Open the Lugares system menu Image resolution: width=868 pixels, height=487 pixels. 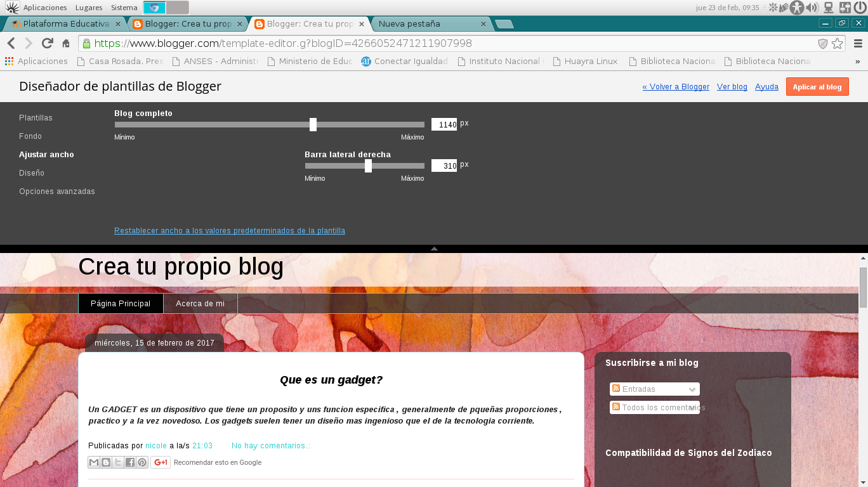tap(89, 8)
